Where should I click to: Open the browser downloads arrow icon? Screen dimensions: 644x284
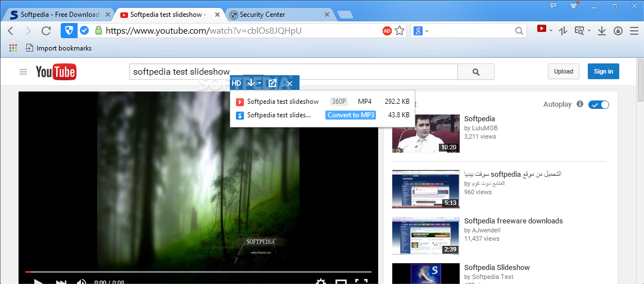point(602,31)
